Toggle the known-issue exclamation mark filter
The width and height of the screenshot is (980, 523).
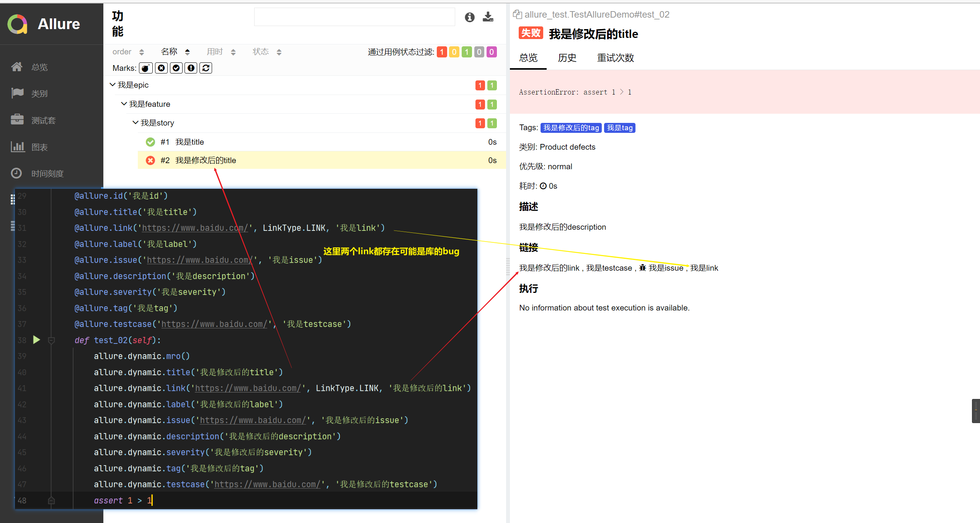191,68
